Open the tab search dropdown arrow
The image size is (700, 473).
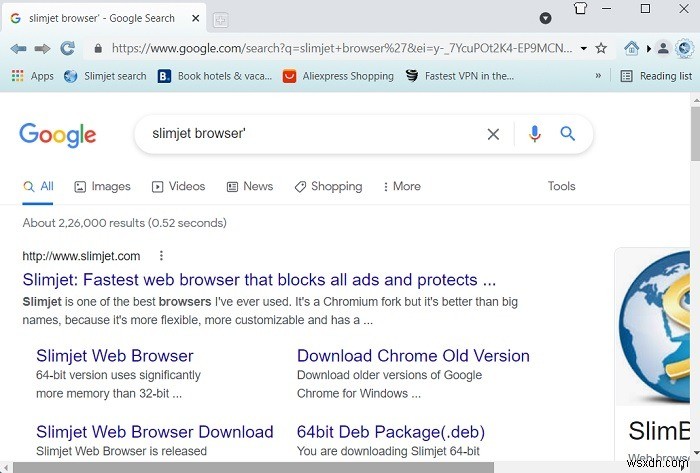tap(545, 18)
